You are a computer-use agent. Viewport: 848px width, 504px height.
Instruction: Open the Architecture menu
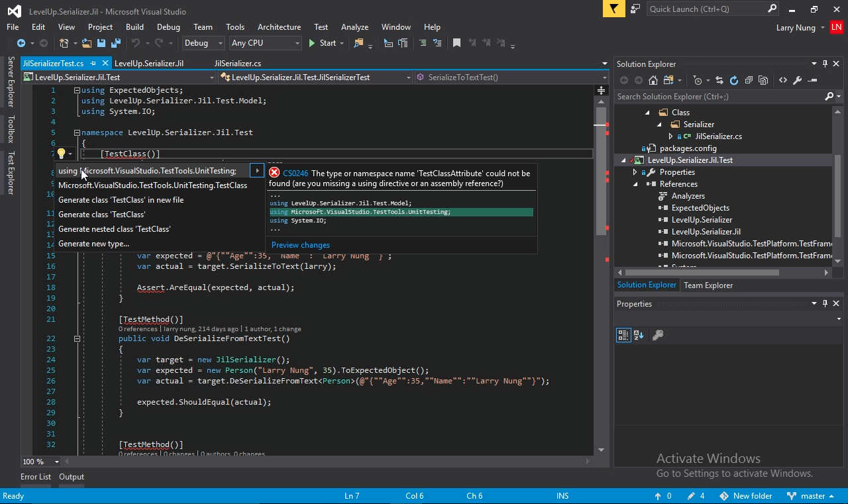point(279,27)
